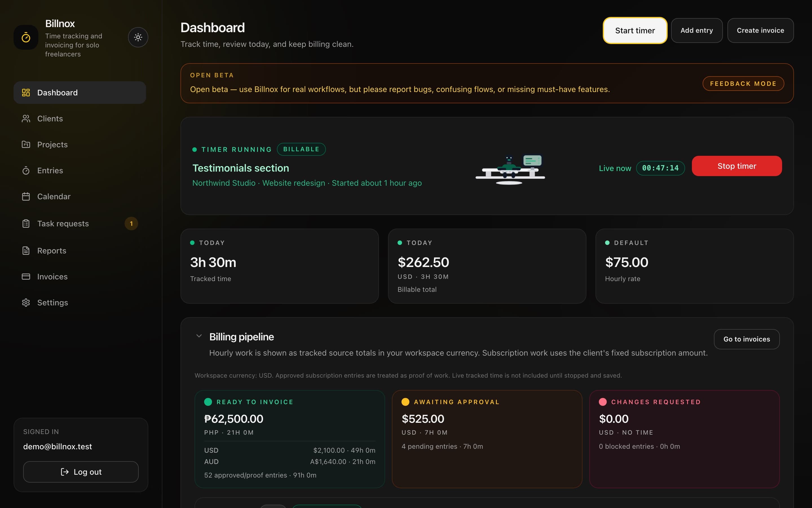Open the Calendar page label

point(54,196)
